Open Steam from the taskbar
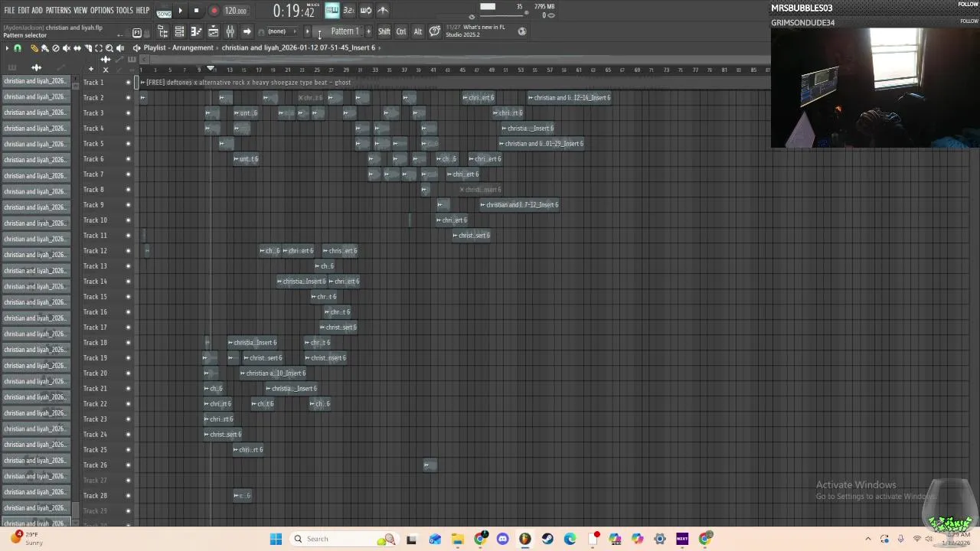The width and height of the screenshot is (980, 551). (x=547, y=539)
